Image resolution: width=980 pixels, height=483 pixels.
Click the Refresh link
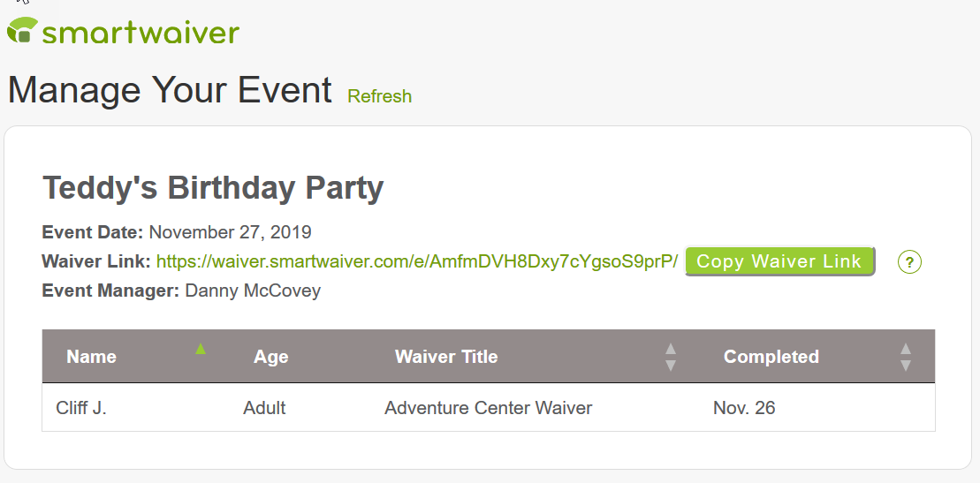coord(379,96)
